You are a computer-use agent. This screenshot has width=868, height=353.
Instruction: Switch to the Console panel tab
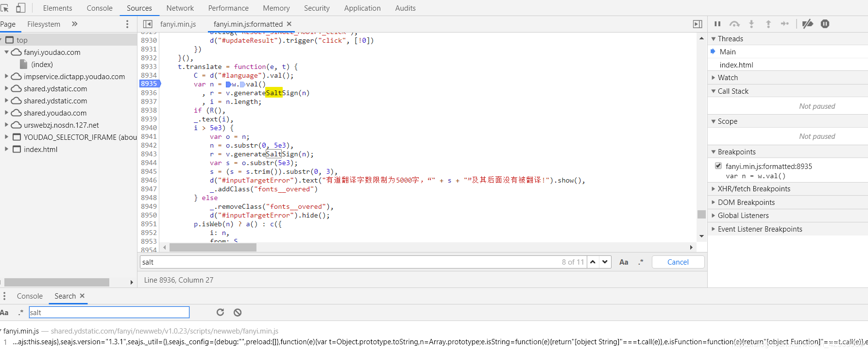pos(100,8)
